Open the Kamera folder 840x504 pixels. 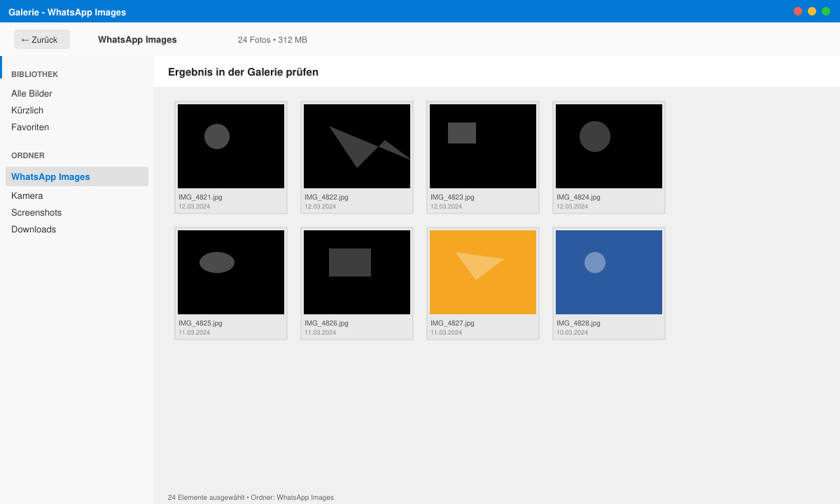pyautogui.click(x=27, y=195)
